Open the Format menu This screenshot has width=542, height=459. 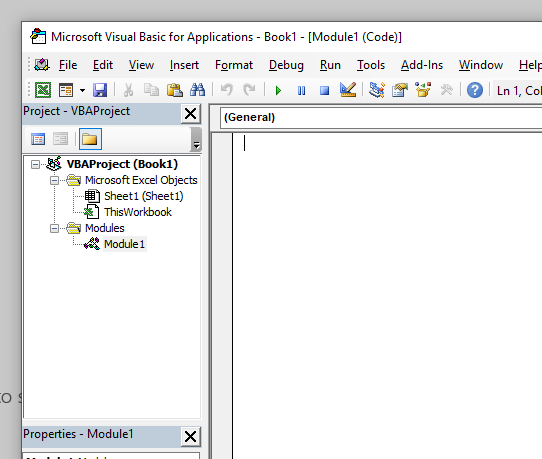point(234,65)
